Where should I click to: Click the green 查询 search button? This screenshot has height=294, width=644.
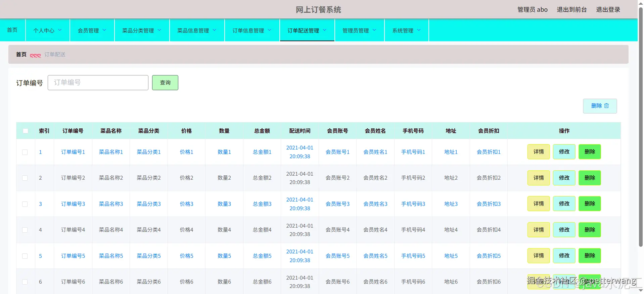(x=165, y=82)
